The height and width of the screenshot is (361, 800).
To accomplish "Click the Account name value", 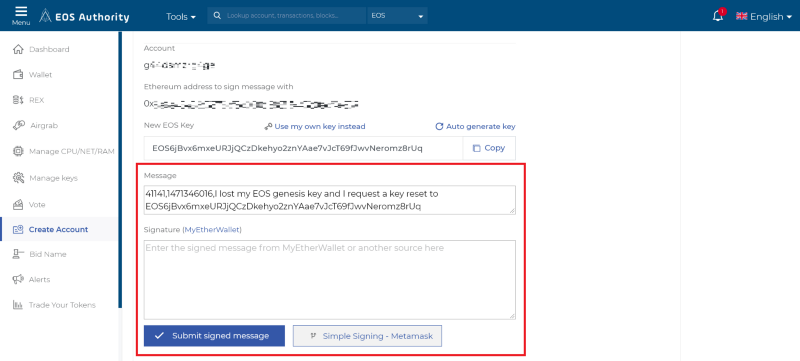I will pyautogui.click(x=180, y=65).
